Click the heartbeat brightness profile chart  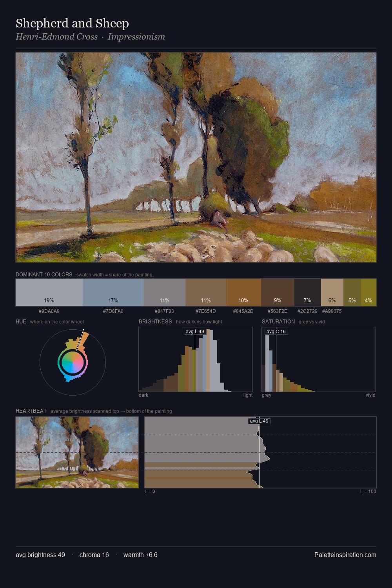260,452
